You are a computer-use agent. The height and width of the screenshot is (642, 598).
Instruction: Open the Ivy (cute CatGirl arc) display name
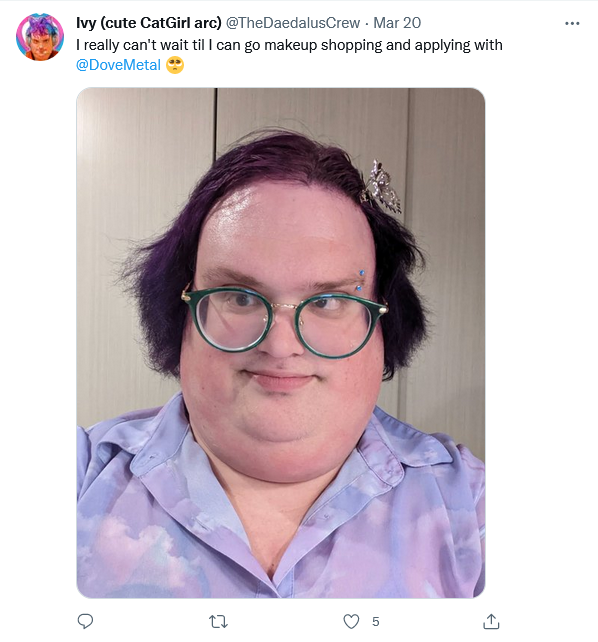(149, 23)
